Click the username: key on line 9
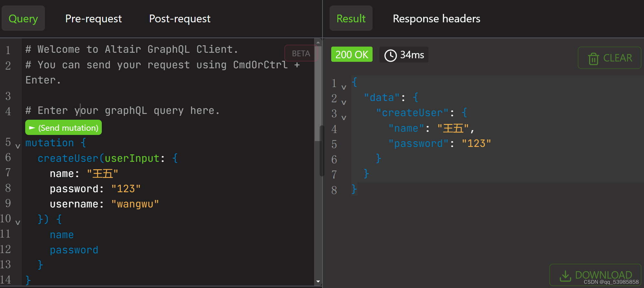The height and width of the screenshot is (288, 644). pos(77,204)
